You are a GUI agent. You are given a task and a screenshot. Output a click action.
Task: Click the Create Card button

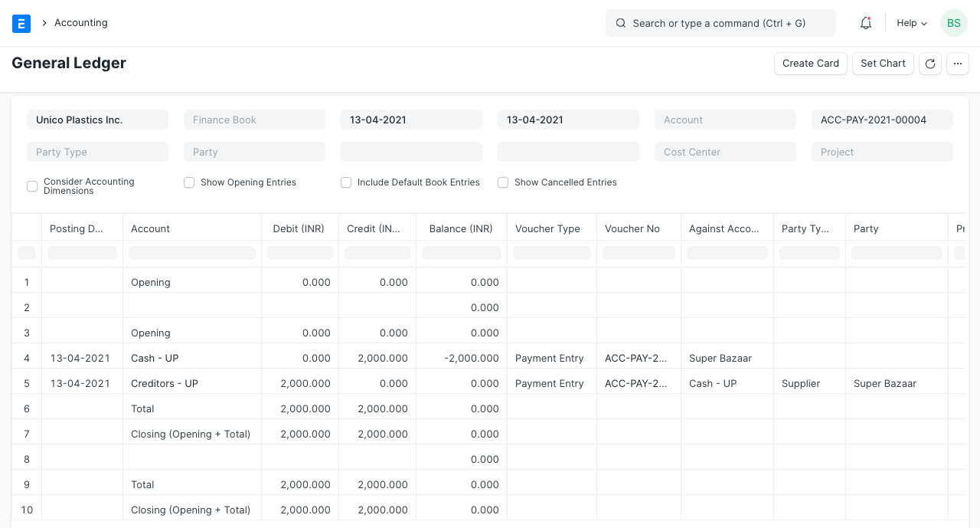(x=810, y=64)
